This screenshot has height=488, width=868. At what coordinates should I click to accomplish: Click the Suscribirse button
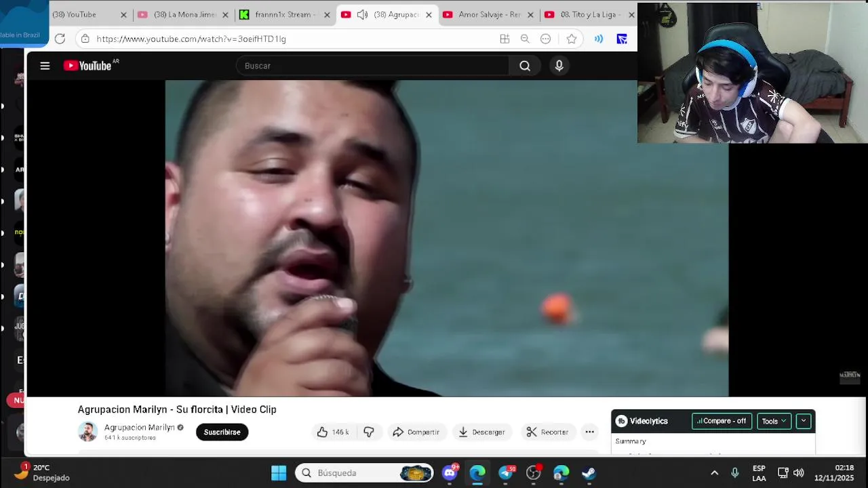tap(222, 432)
